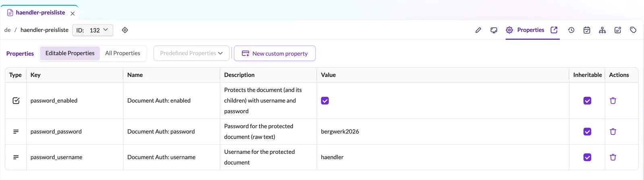Screen dimensions: 644x180
Task: Close the haendler-preisliste tab
Action: pos(72,13)
